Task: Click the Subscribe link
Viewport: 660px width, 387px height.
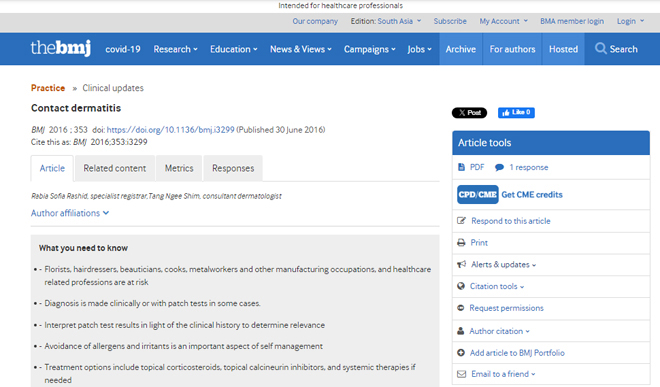Action: click(450, 21)
